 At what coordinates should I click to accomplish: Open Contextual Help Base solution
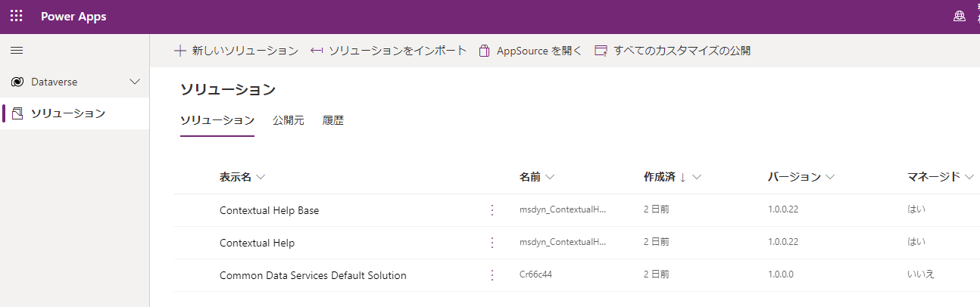pyautogui.click(x=269, y=211)
